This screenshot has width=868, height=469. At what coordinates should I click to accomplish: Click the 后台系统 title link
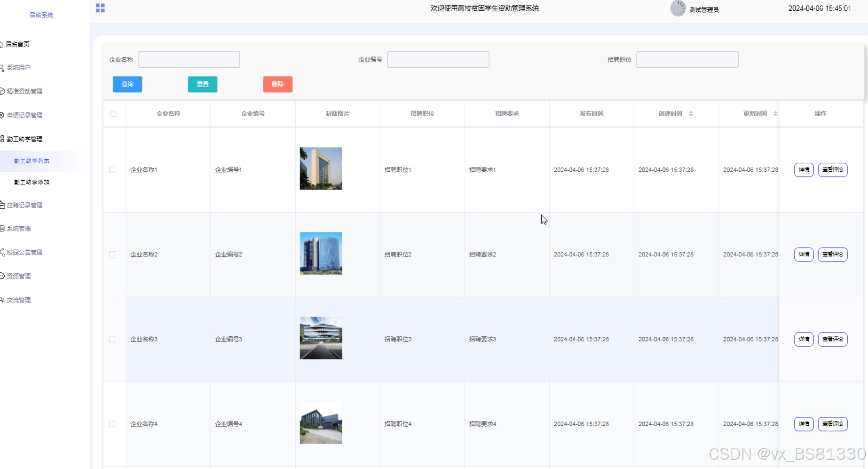coord(41,15)
